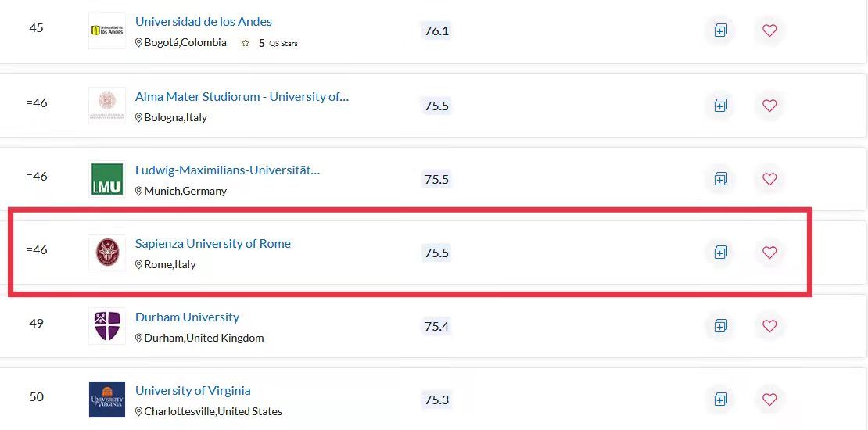The width and height of the screenshot is (868, 430).
Task: Add Sapienza University of Rome to compare
Action: [720, 253]
